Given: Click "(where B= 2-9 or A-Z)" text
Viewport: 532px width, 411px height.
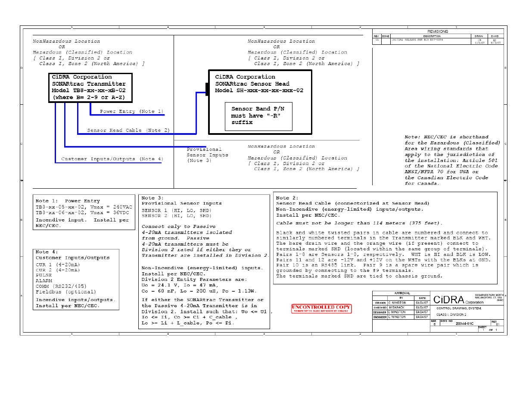Looking at the screenshot, I should 89,97.
